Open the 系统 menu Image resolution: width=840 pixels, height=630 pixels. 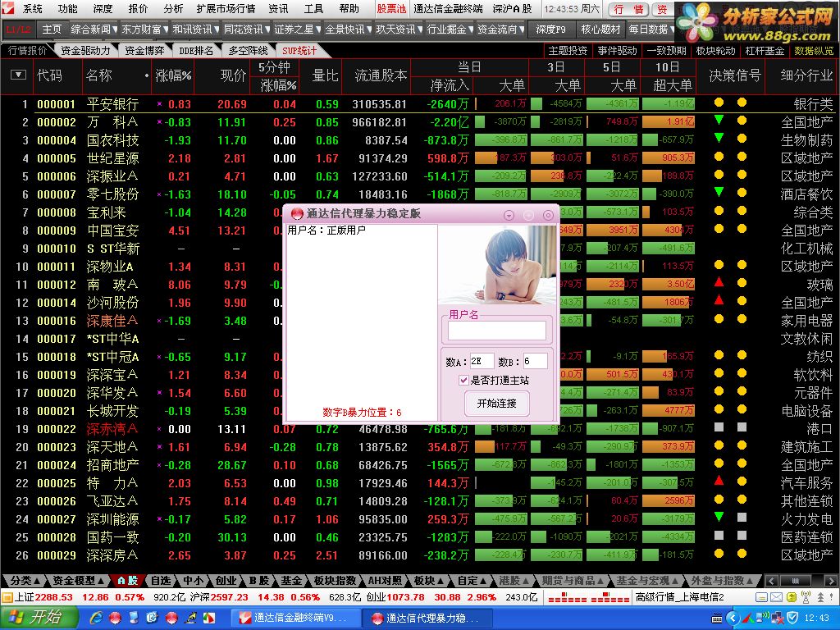[x=33, y=8]
